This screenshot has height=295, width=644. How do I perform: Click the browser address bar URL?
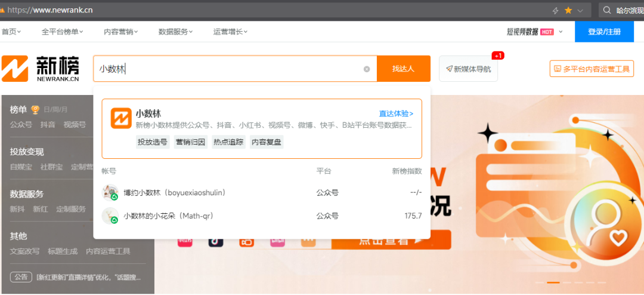(50, 10)
